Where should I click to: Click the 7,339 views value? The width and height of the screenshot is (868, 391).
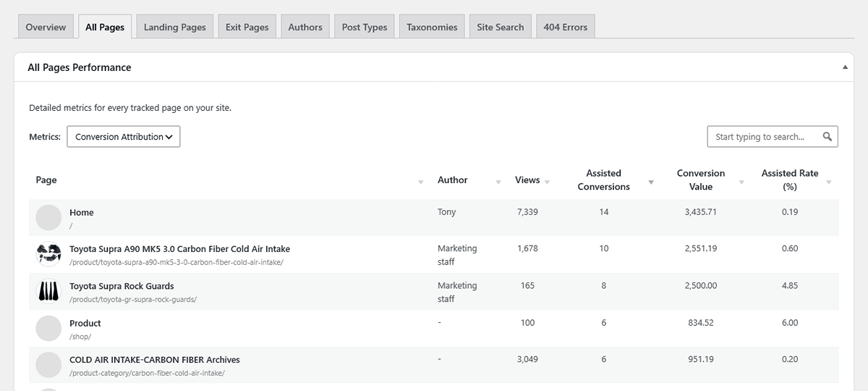pos(527,212)
